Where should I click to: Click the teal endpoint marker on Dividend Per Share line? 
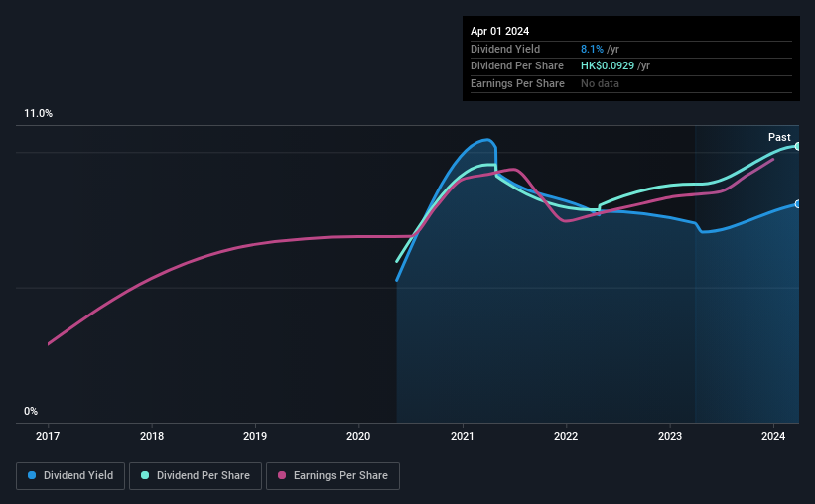pyautogui.click(x=797, y=147)
